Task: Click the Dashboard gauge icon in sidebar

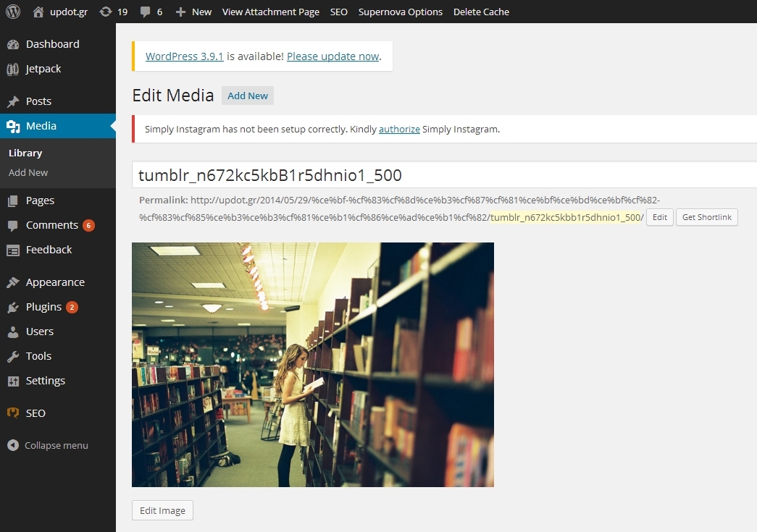Action: point(13,44)
